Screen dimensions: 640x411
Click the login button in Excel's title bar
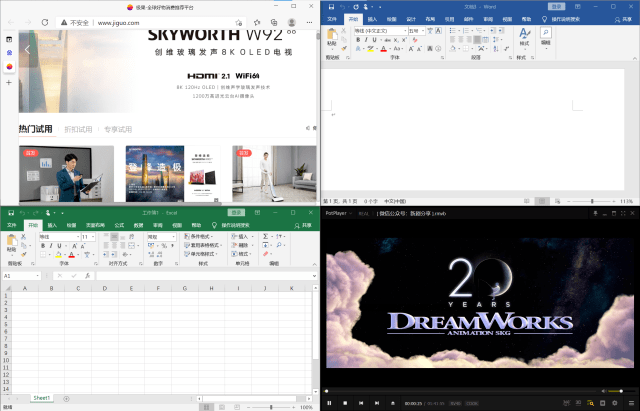tap(236, 213)
